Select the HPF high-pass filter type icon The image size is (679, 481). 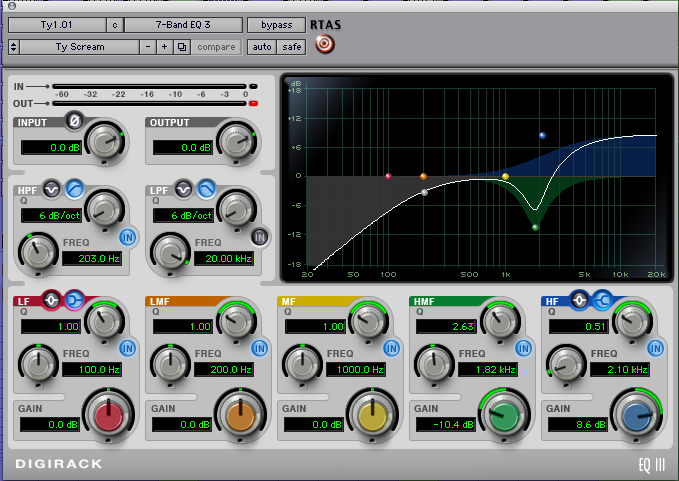[74, 189]
